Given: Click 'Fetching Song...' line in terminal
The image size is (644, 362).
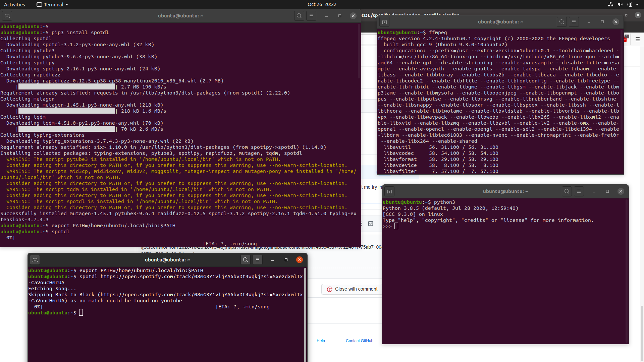Looking at the screenshot, I should (x=52, y=289).
